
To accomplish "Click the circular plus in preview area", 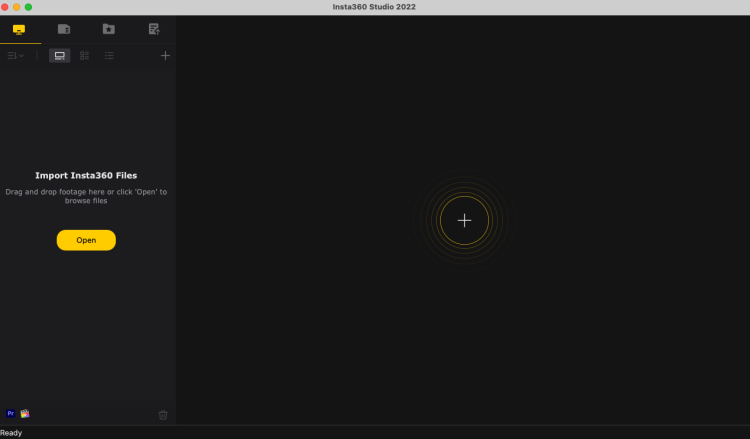I will [x=464, y=220].
